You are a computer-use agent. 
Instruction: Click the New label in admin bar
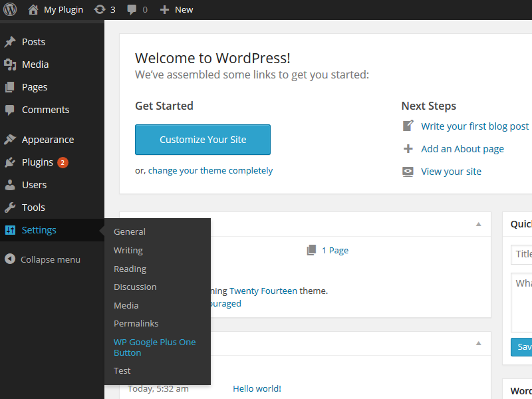184,10
